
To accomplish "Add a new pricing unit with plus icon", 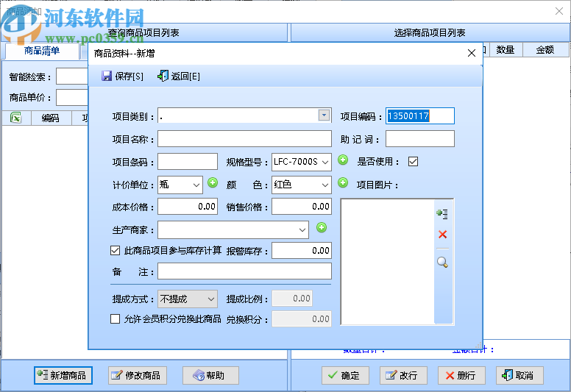I will (x=213, y=182).
